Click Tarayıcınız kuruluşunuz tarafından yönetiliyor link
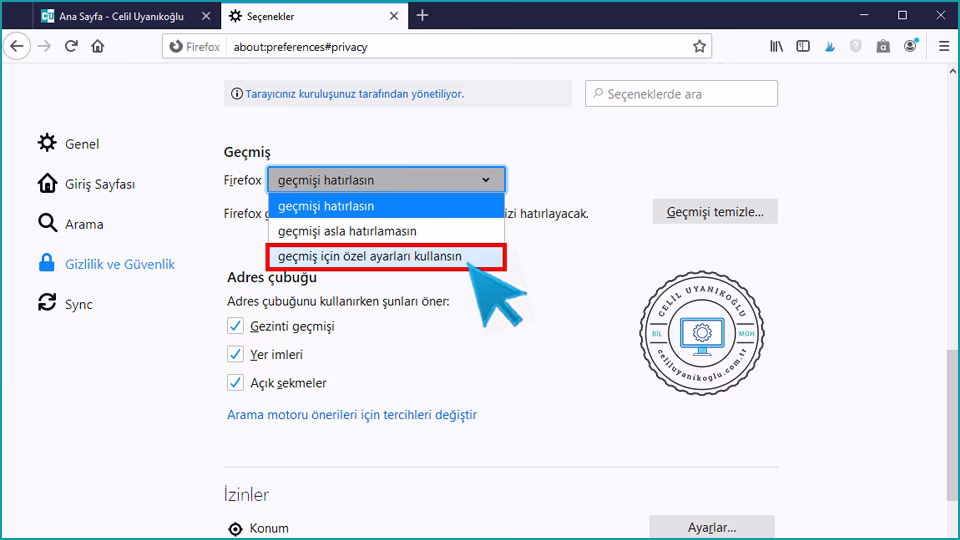The width and height of the screenshot is (960, 540). click(354, 94)
